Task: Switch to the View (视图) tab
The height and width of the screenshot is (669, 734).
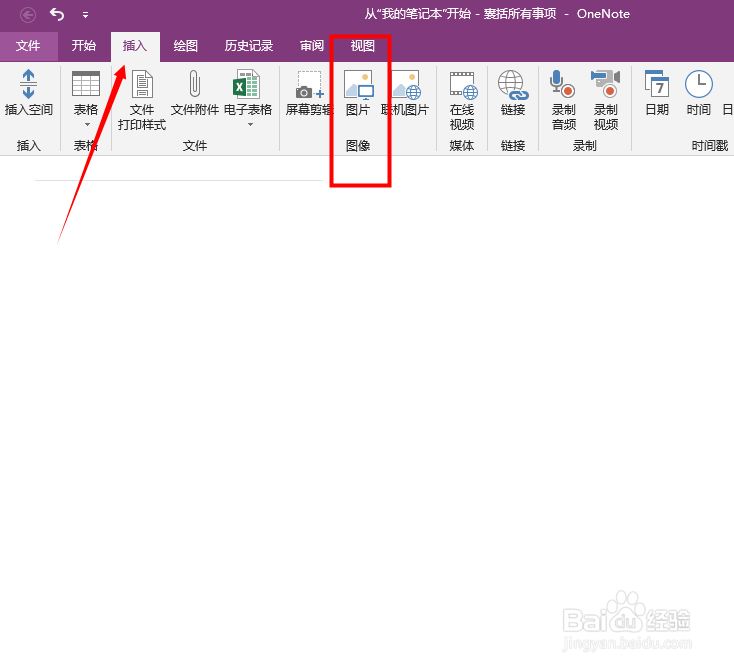Action: pos(363,46)
